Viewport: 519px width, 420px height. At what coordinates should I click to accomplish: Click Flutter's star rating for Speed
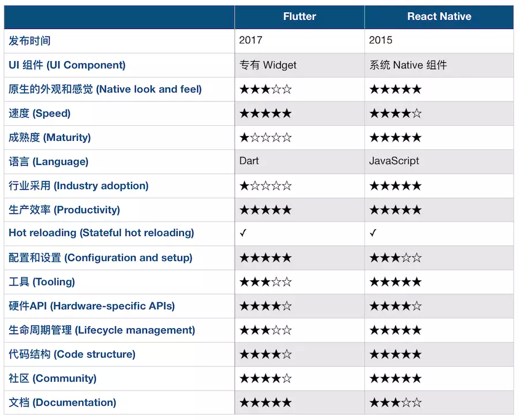(x=265, y=114)
